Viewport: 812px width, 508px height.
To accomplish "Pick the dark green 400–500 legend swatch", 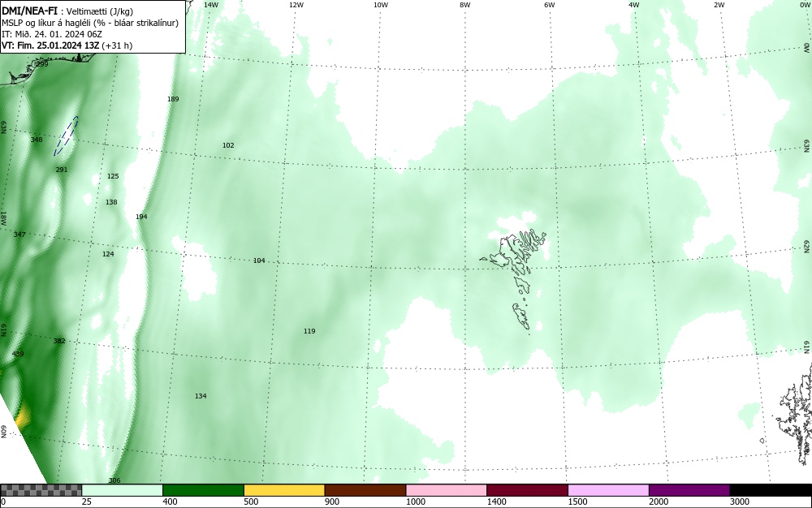I will 203,490.
